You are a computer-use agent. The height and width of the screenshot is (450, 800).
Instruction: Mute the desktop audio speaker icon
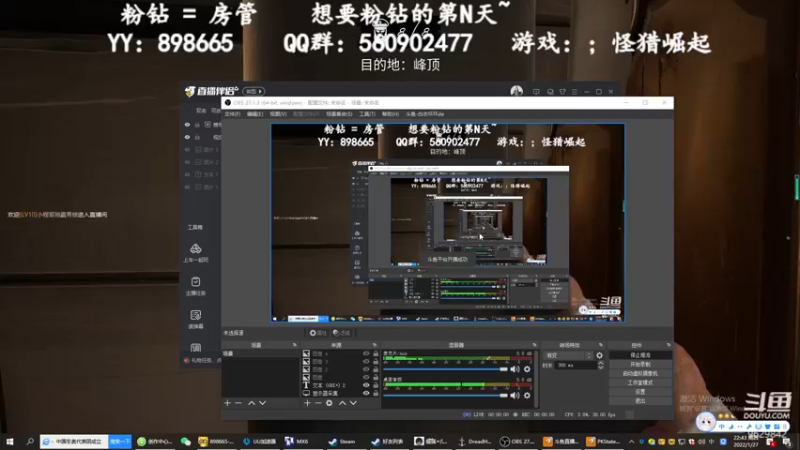[x=515, y=395]
